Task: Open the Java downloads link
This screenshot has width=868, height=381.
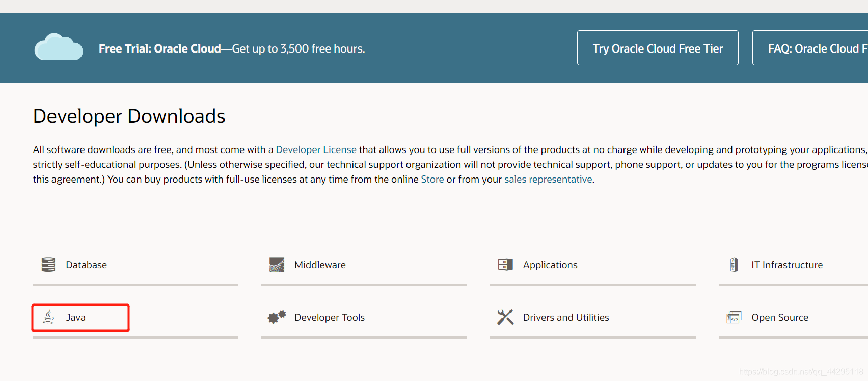Action: 76,317
